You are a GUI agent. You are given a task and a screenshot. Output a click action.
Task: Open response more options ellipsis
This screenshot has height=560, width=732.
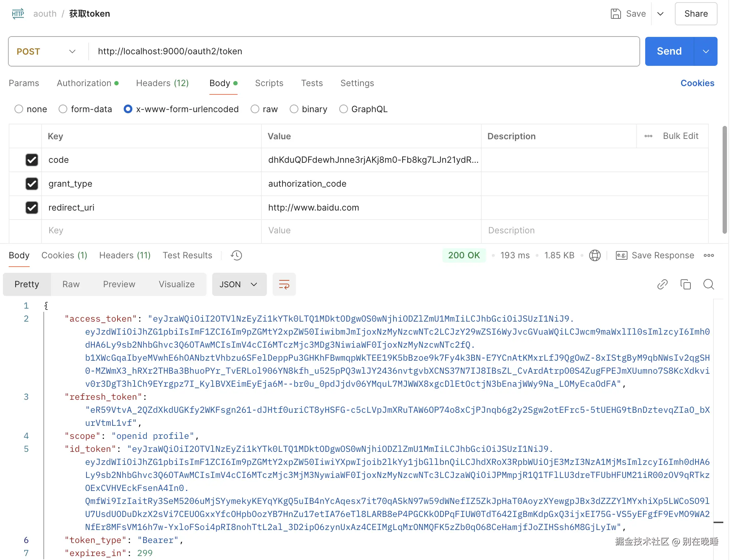pyautogui.click(x=708, y=255)
